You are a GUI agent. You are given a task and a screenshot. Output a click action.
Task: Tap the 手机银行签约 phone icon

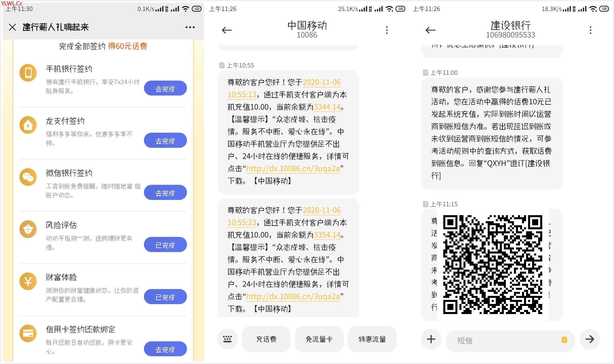(28, 73)
